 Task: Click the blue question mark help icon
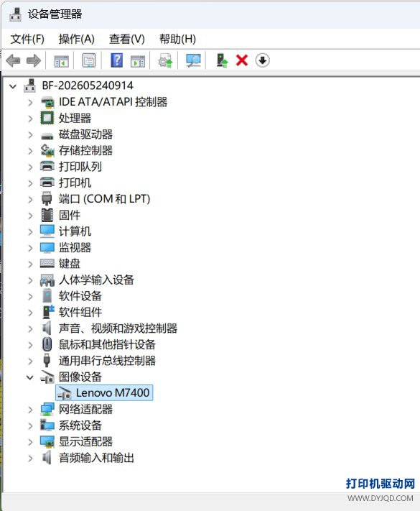tap(116, 60)
